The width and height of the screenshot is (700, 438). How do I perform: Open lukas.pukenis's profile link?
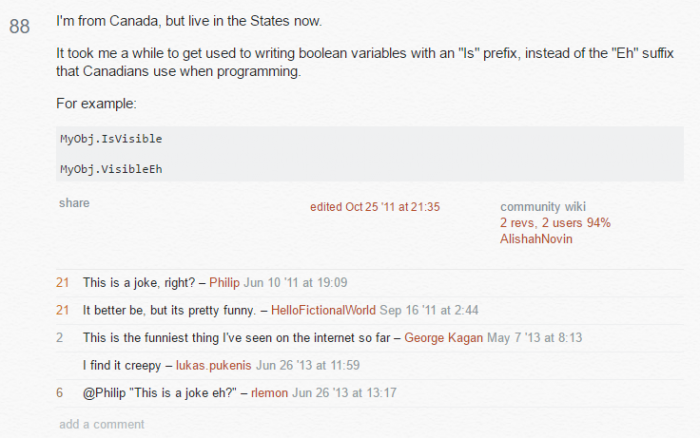(213, 366)
